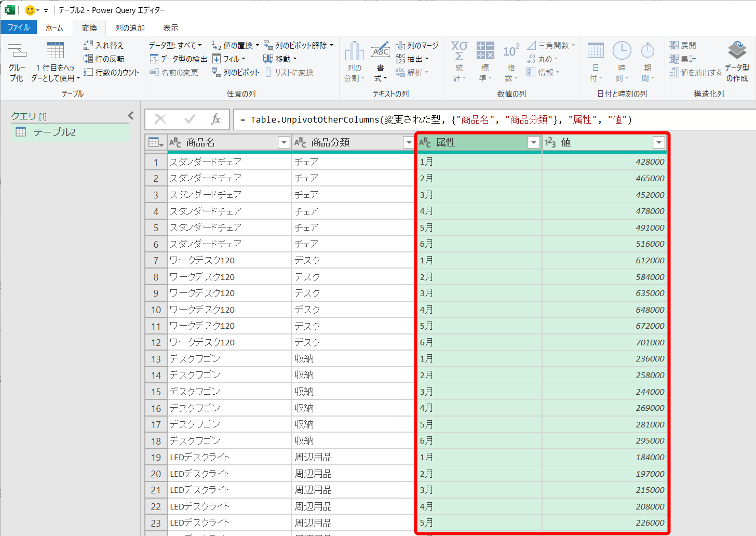Viewport: 756px width, 536px height.
Task: Open the 移動 dropdown
Action: click(x=280, y=59)
